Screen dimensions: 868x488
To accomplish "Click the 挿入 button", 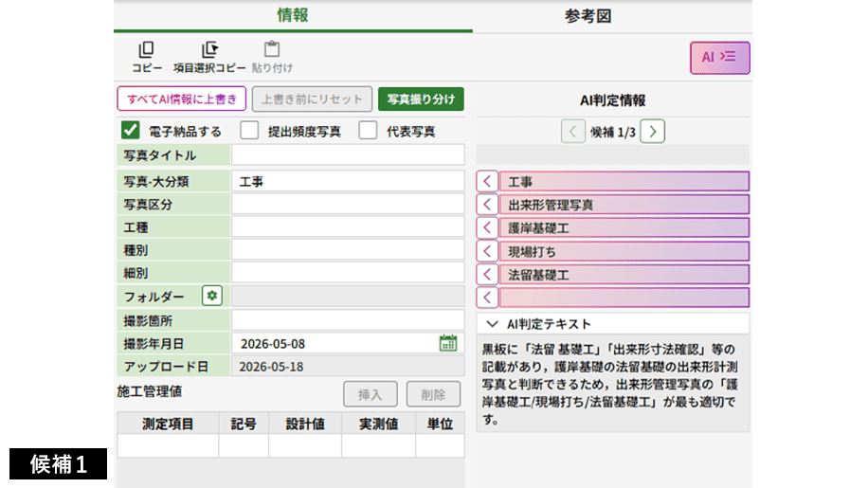I will tap(370, 394).
